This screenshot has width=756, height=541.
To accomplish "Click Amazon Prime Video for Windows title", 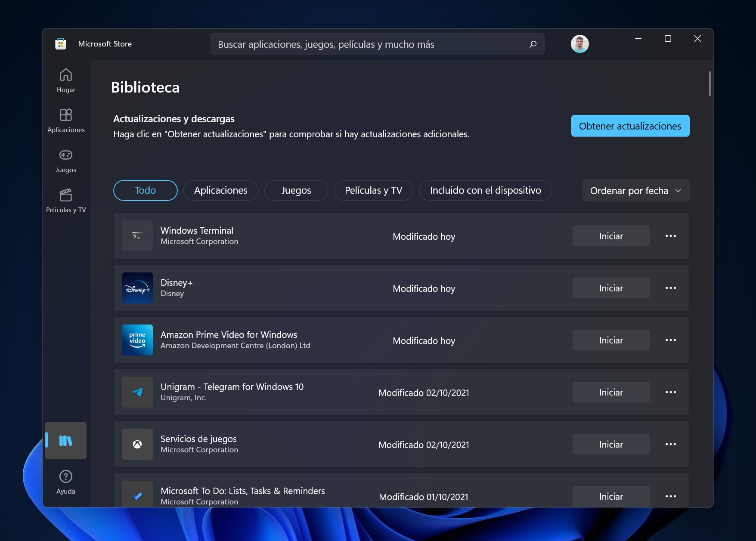I will click(229, 334).
